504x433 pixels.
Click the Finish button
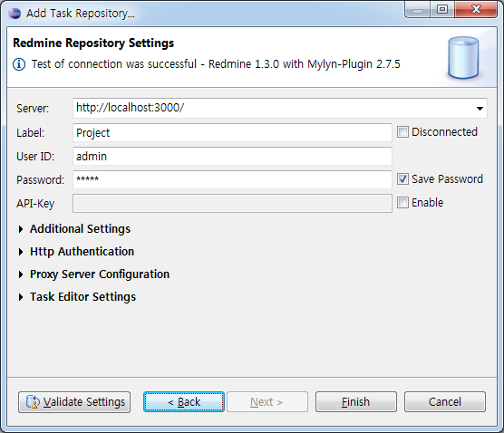coord(356,402)
